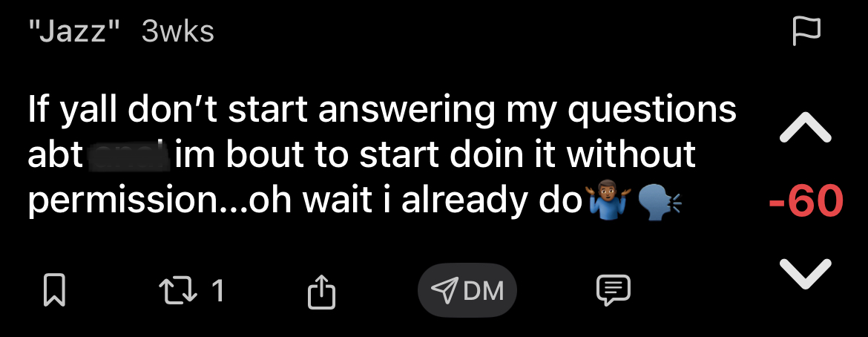Open the "Jazz" username

(75, 32)
